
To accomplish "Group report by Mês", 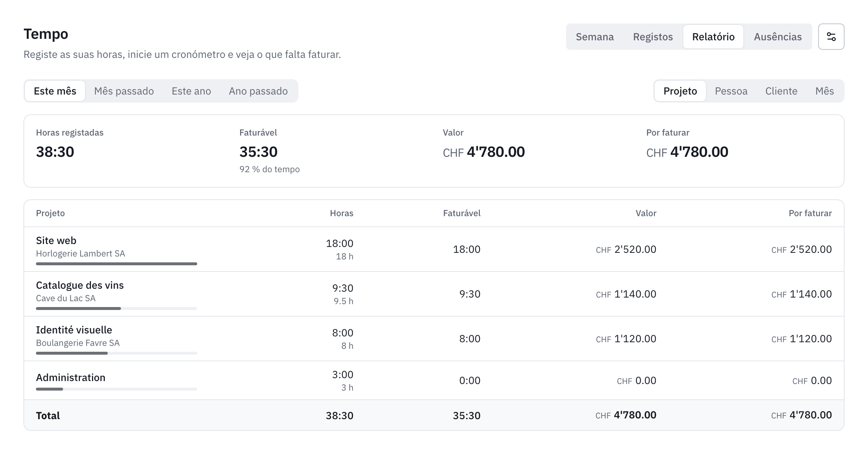I will [825, 91].
